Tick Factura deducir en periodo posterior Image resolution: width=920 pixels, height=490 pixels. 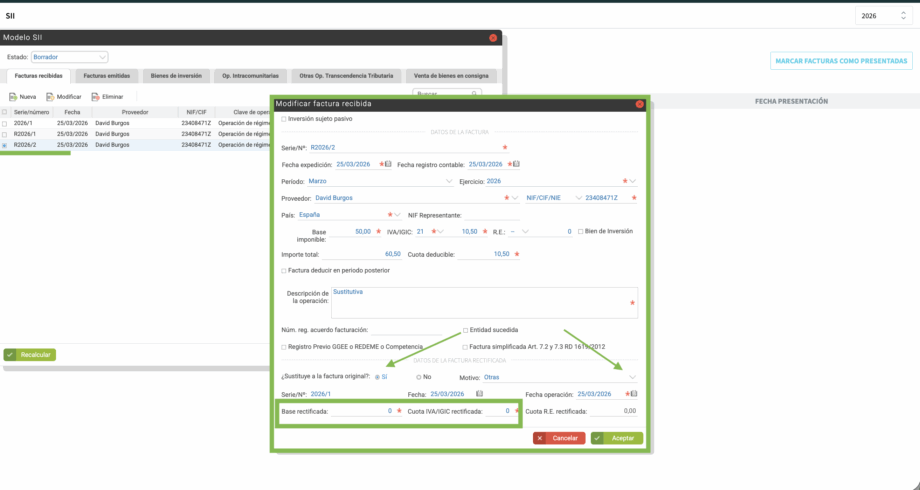point(285,270)
